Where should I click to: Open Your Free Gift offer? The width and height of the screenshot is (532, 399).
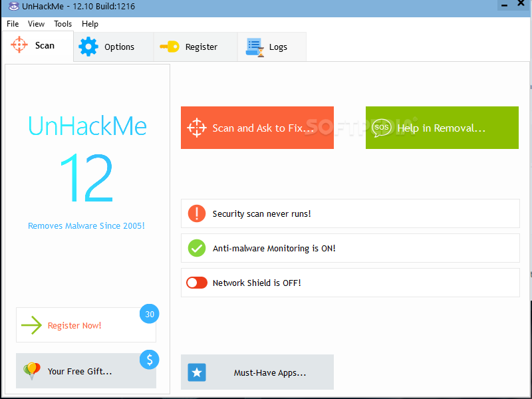86,371
